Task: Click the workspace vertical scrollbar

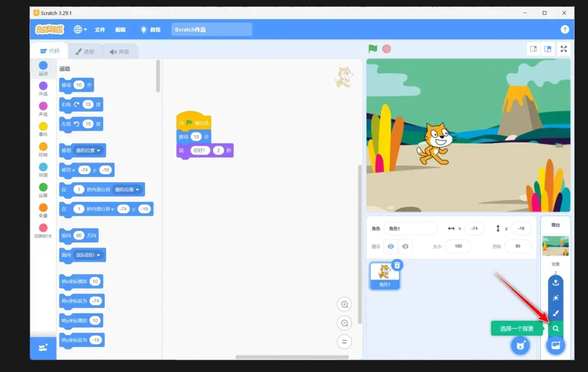Action: point(360,244)
